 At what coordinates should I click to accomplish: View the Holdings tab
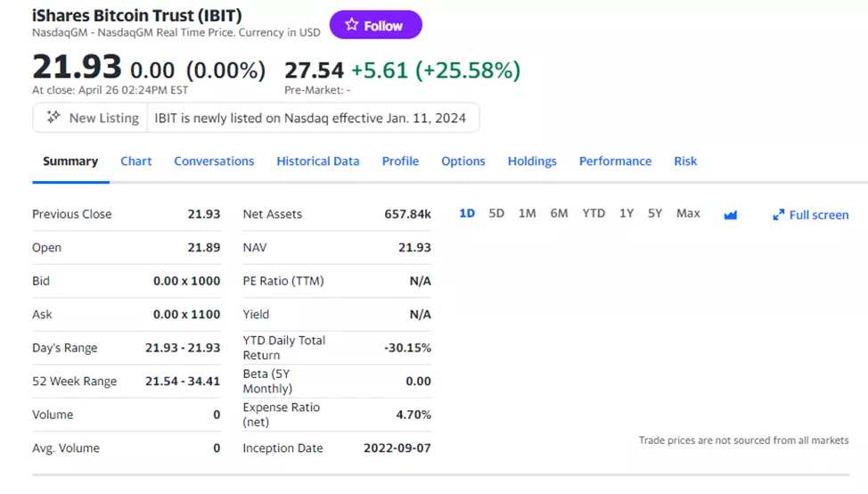(532, 161)
